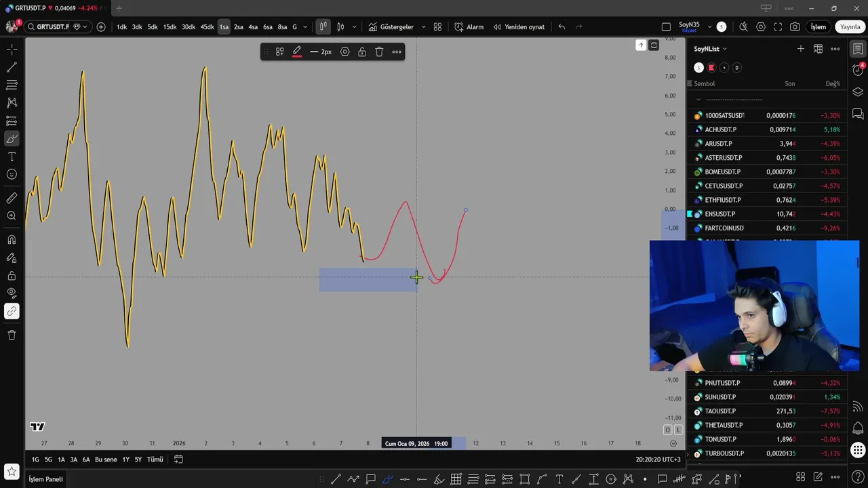Screen dimensions: 868x488
Task: Toggle the L log scale button
Action: pyautogui.click(x=677, y=430)
